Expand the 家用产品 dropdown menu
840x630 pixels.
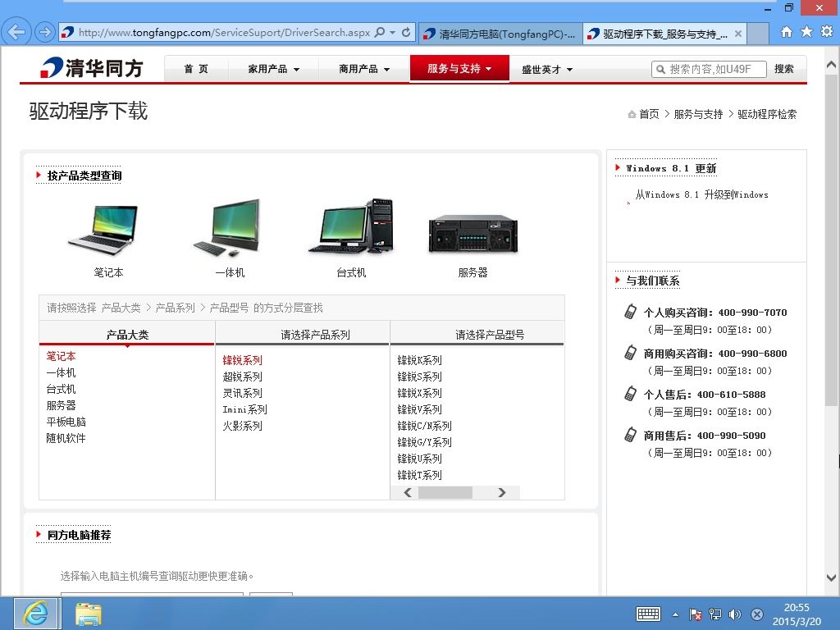(274, 69)
